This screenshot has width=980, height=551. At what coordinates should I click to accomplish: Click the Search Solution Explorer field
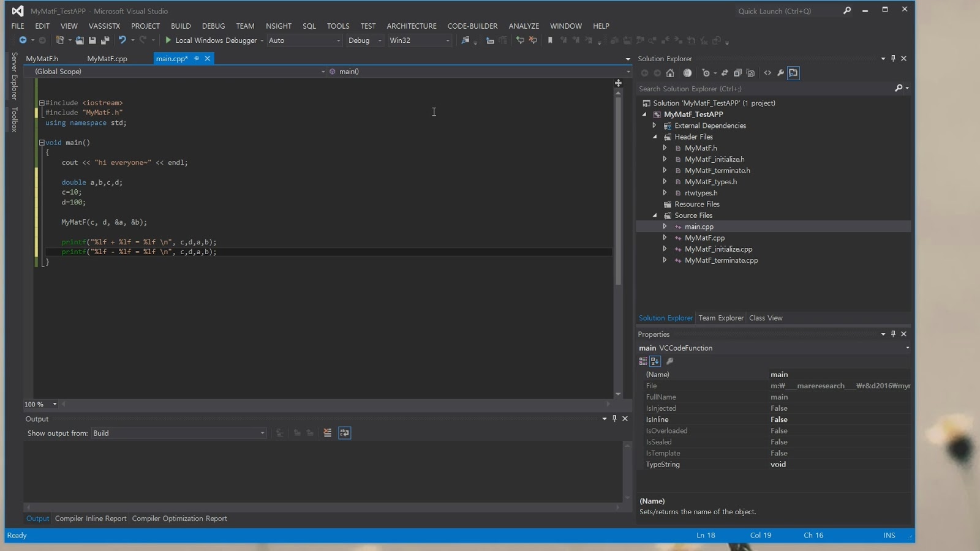click(x=766, y=89)
